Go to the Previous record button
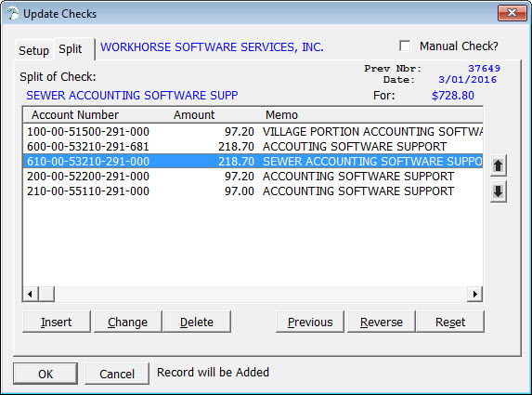This screenshot has width=532, height=395. (310, 322)
